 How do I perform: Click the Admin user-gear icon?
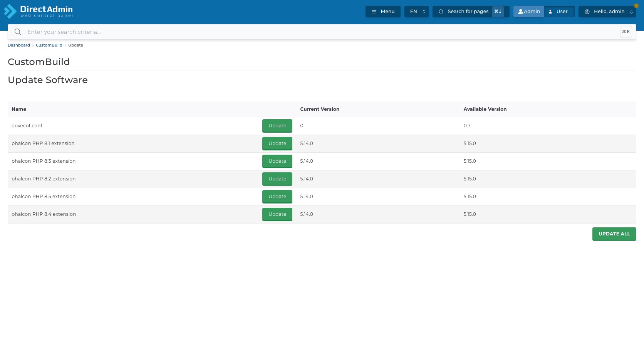click(x=520, y=12)
